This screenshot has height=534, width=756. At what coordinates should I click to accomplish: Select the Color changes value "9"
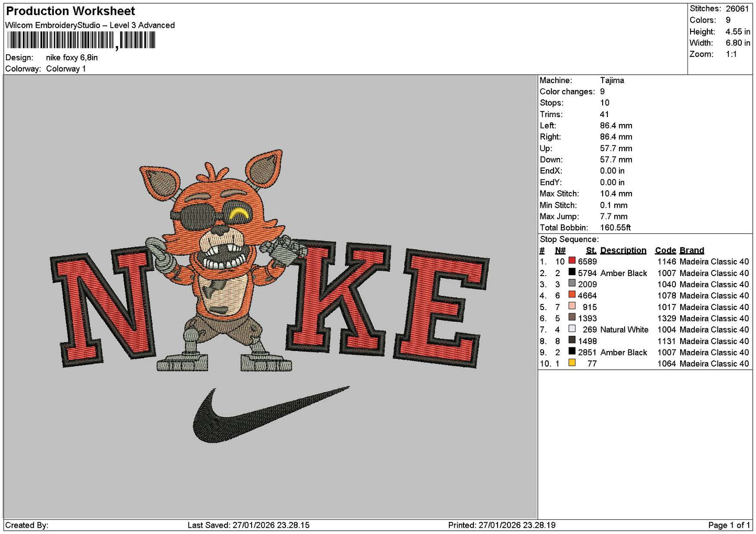[x=603, y=92]
